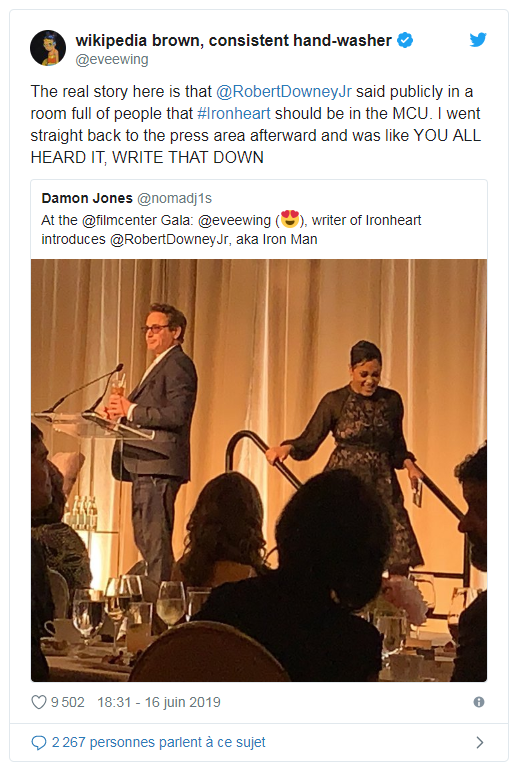The height and width of the screenshot is (773, 519).
Task: Open the @RobertDowneyJr mention link
Action: (284, 92)
